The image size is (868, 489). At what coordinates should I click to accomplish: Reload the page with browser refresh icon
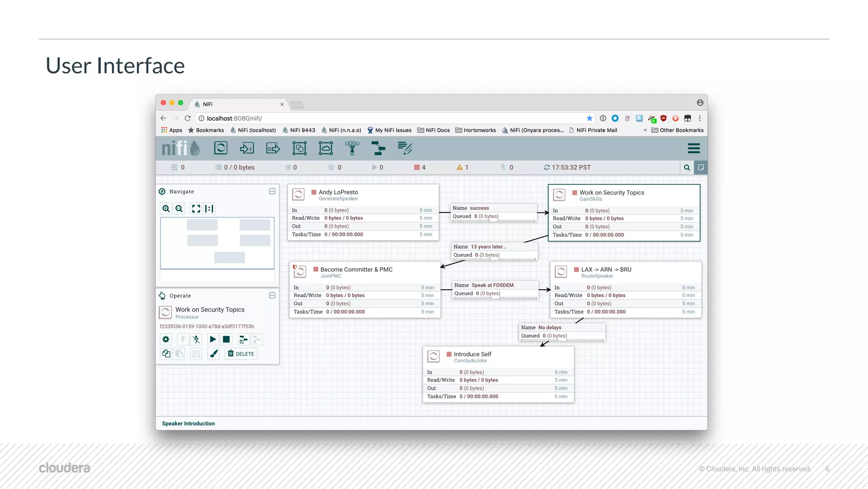(187, 118)
